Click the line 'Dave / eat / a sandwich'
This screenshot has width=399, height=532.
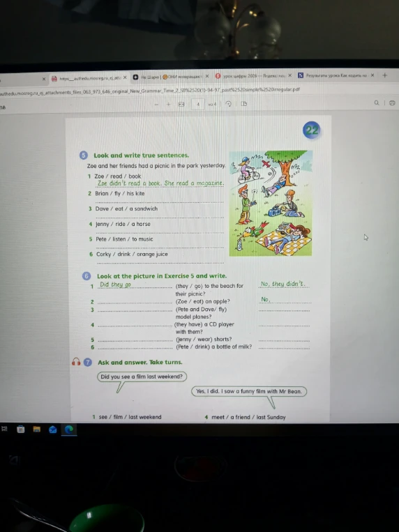point(126,208)
